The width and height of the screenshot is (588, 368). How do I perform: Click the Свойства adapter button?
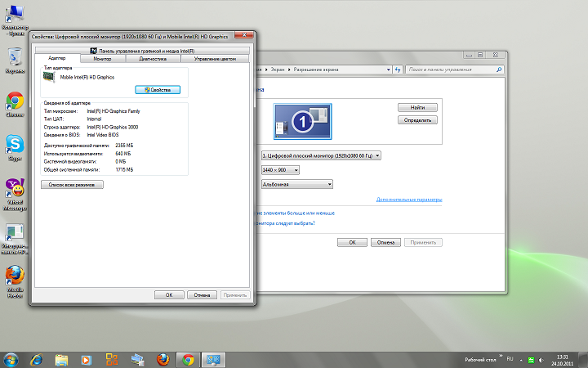[158, 90]
